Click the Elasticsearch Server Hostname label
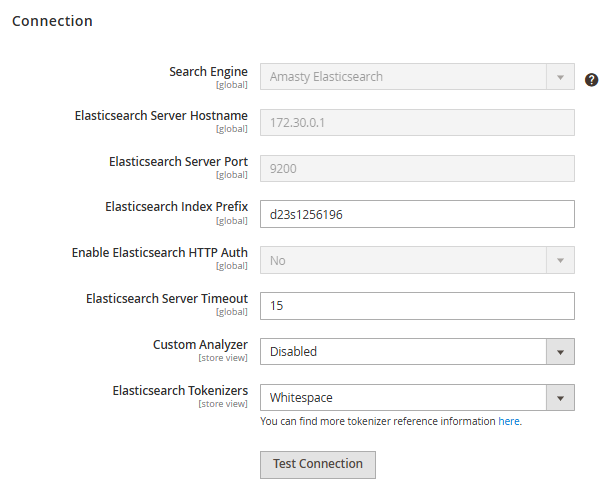 [161, 116]
